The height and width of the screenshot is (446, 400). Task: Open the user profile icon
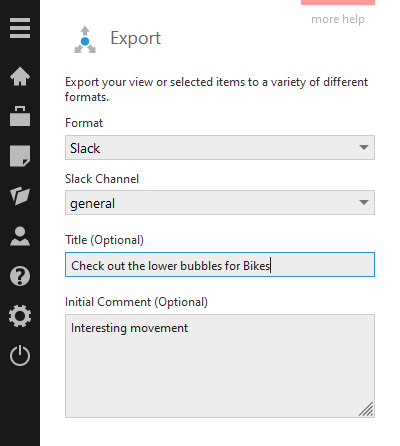[x=20, y=236]
